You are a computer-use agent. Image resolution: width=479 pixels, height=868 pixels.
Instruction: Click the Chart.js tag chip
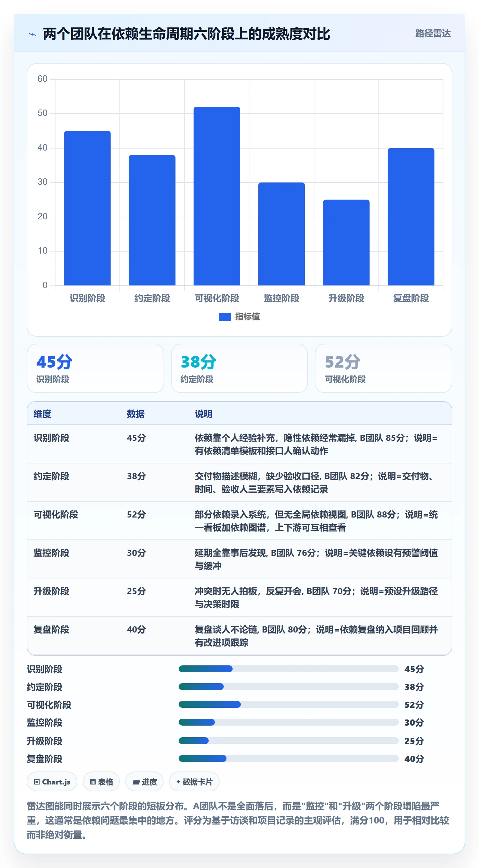(x=52, y=782)
